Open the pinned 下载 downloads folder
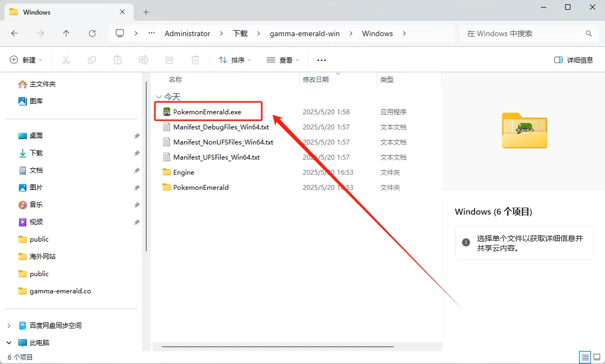Image resolution: width=605 pixels, height=364 pixels. click(30, 153)
